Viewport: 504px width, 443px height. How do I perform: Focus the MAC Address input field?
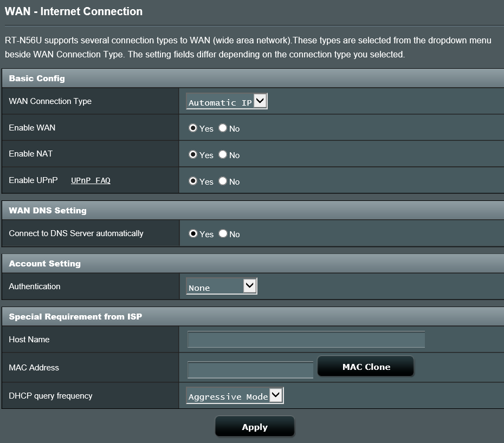pos(250,369)
